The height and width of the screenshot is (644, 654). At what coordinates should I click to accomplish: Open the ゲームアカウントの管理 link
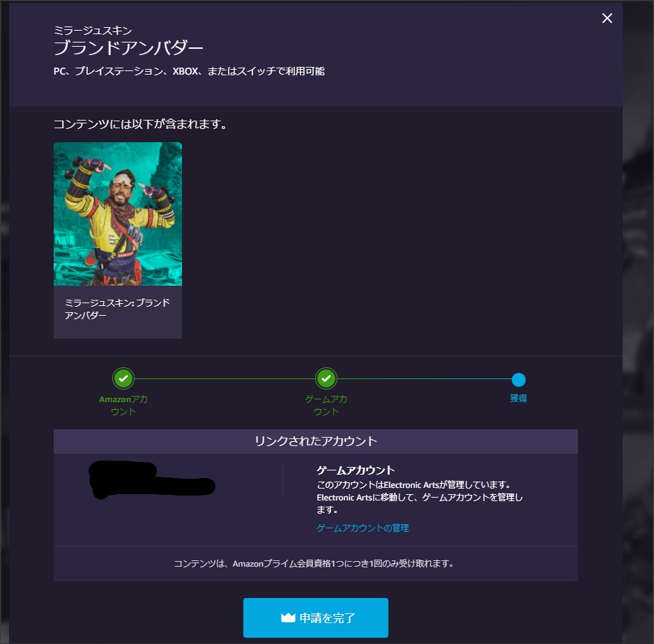pyautogui.click(x=363, y=528)
